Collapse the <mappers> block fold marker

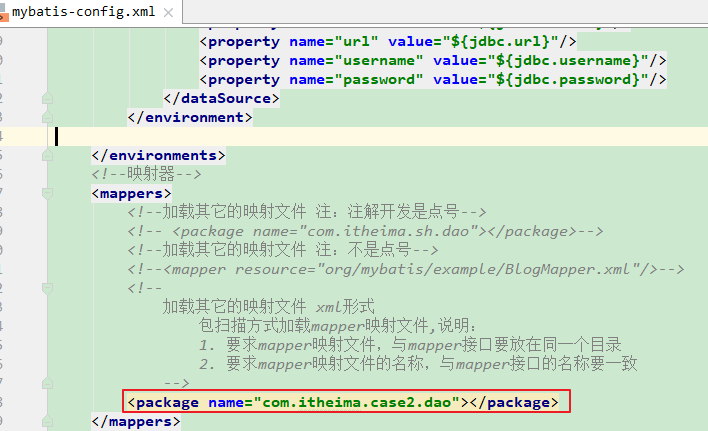[x=47, y=194]
